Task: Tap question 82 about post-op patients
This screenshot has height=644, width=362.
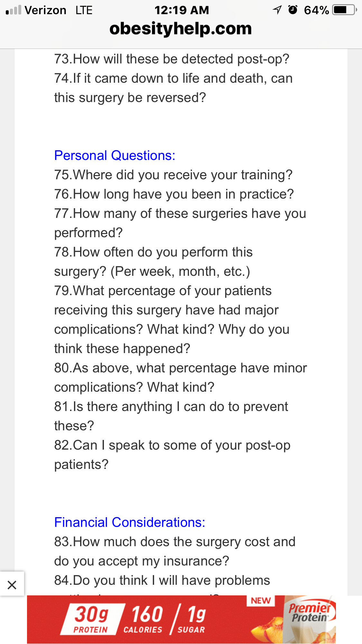Action: (172, 455)
